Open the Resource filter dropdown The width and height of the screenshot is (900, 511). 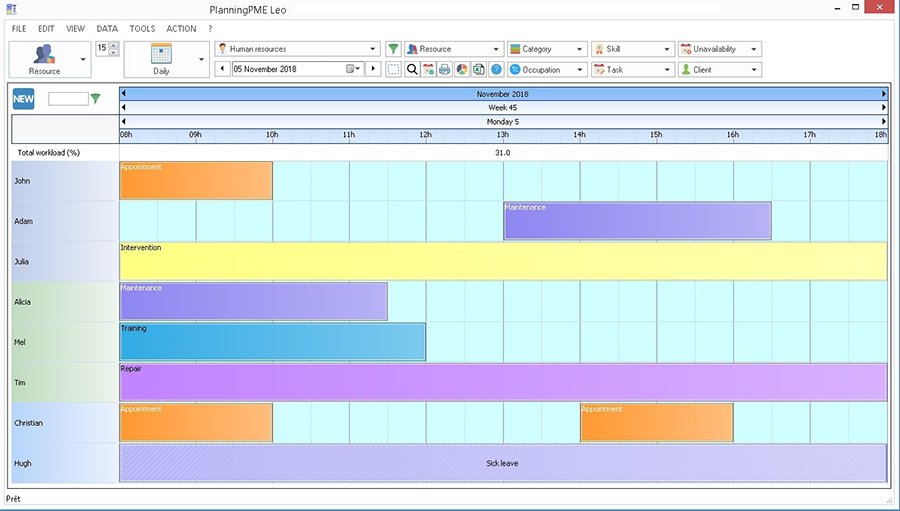click(454, 49)
